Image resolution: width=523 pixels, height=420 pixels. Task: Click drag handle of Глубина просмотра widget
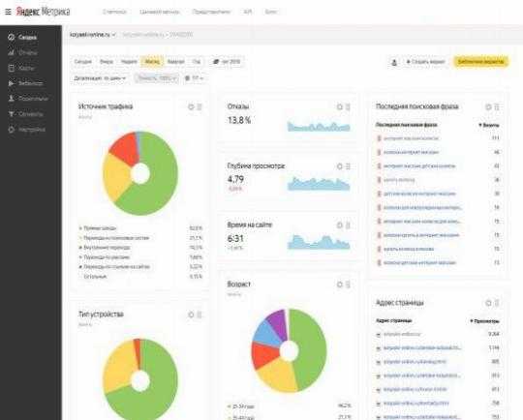coord(348,166)
